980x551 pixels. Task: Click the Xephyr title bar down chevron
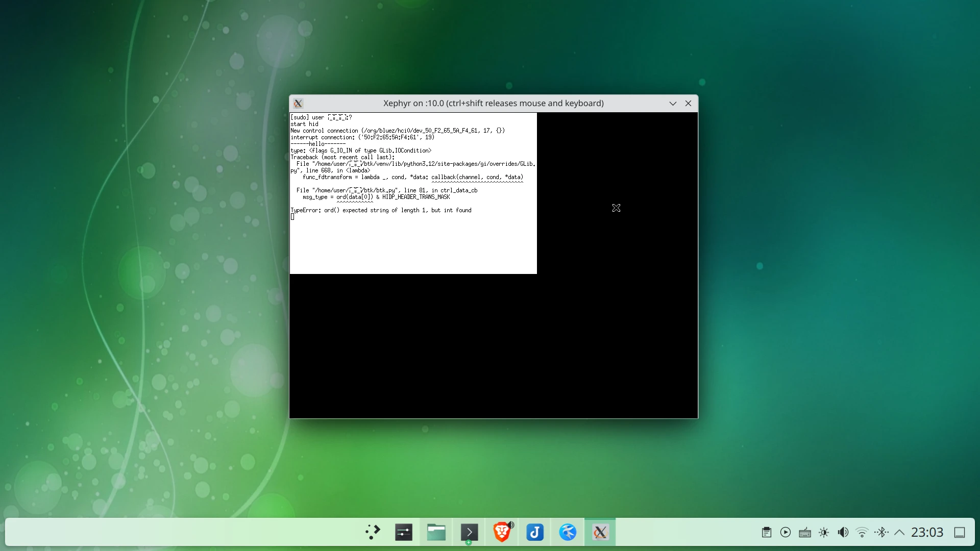[x=673, y=103]
